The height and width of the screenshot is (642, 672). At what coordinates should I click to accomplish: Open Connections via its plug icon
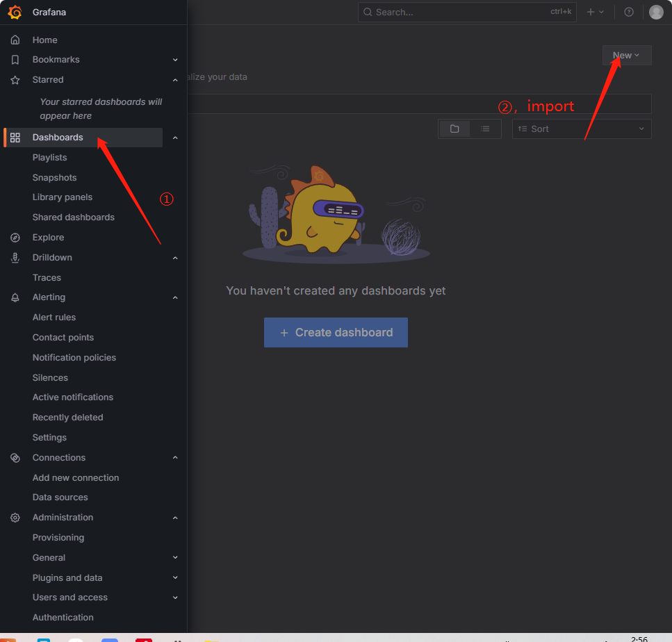point(15,457)
